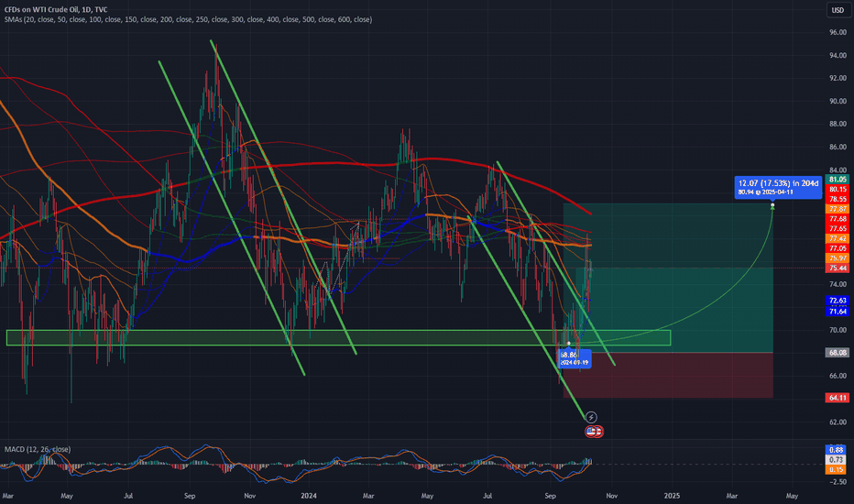This screenshot has width=854, height=504.
Task: Click the 77.42 orange price label
Action: [x=838, y=238]
